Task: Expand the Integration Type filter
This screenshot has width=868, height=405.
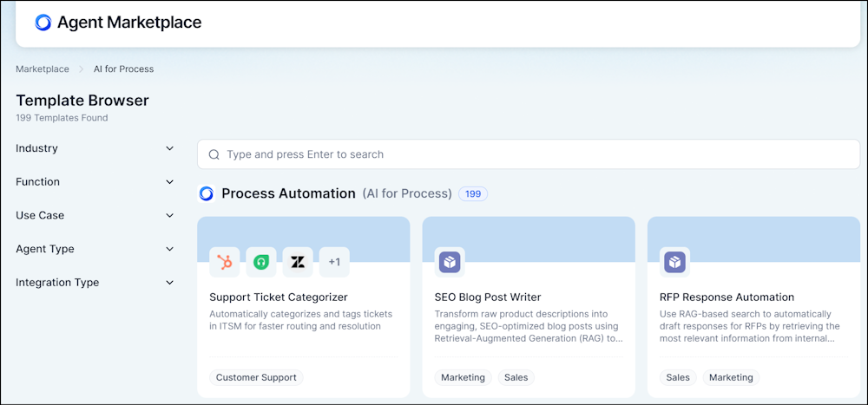Action: [x=169, y=283]
